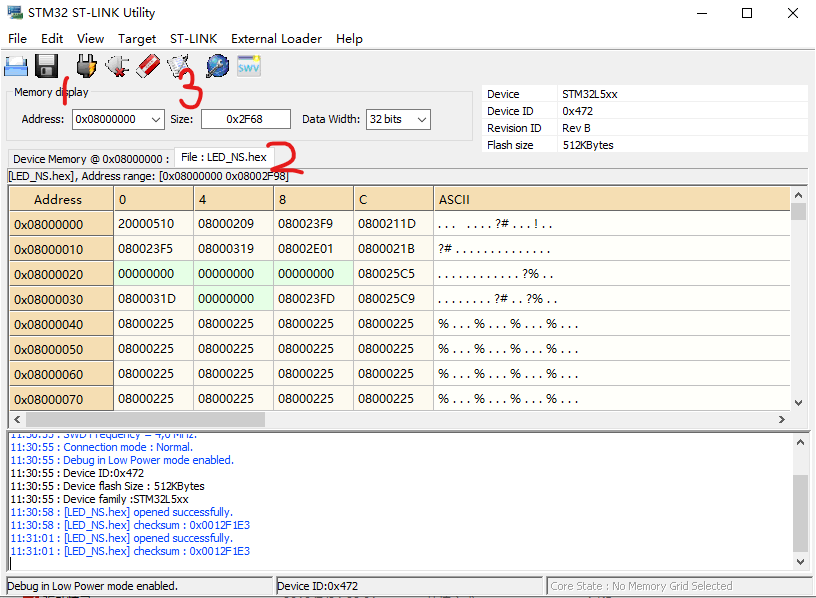Click the horizontal scrollbar right arrow
816x598 pixels.
pyautogui.click(x=782, y=419)
